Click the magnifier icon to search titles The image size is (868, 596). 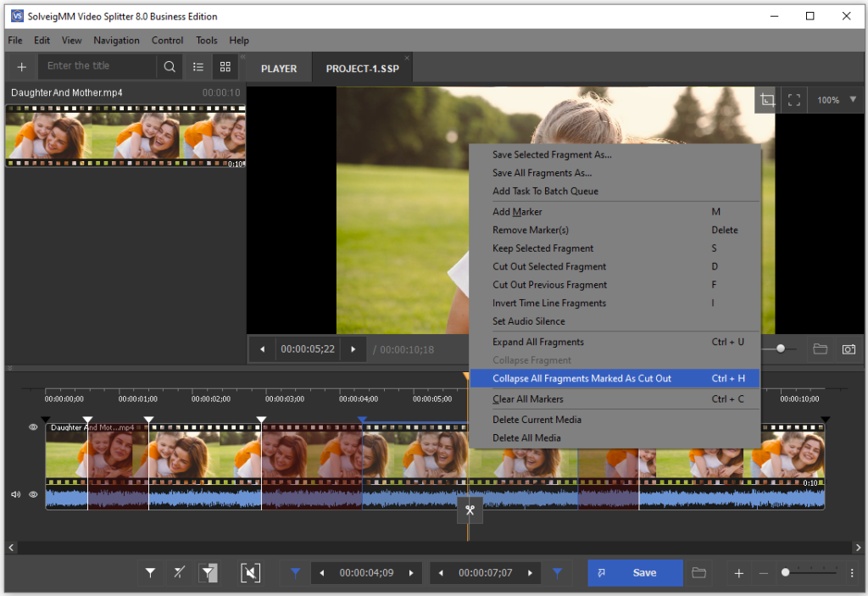point(170,66)
